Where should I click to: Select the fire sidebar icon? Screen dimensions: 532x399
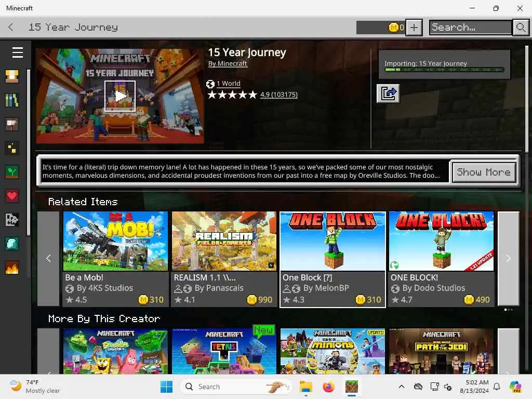tap(12, 268)
